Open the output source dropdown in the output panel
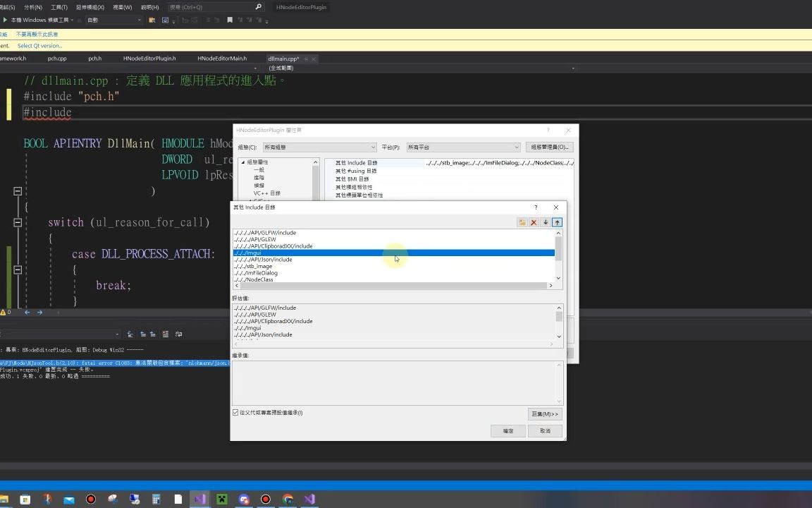The image size is (812, 508). [x=61, y=334]
